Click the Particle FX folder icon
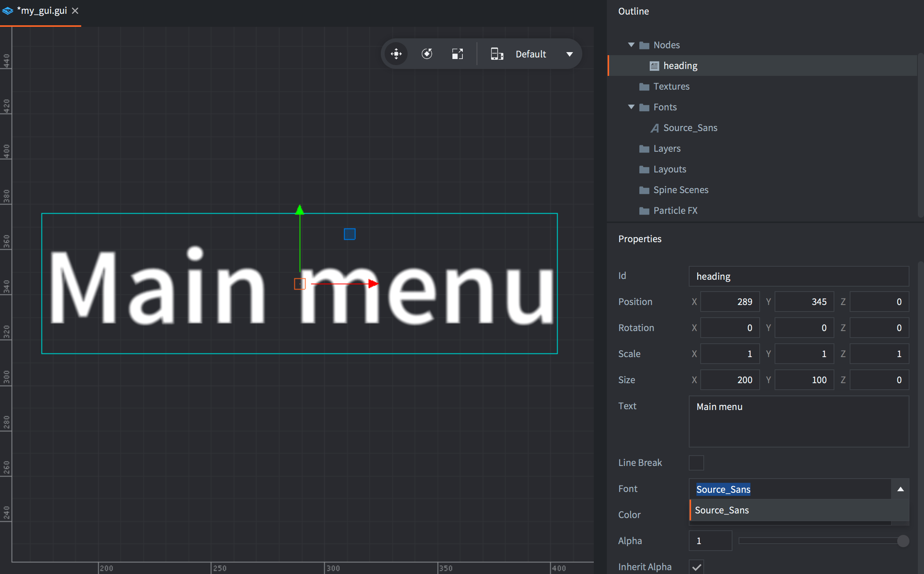This screenshot has width=924, height=574. pyautogui.click(x=644, y=211)
